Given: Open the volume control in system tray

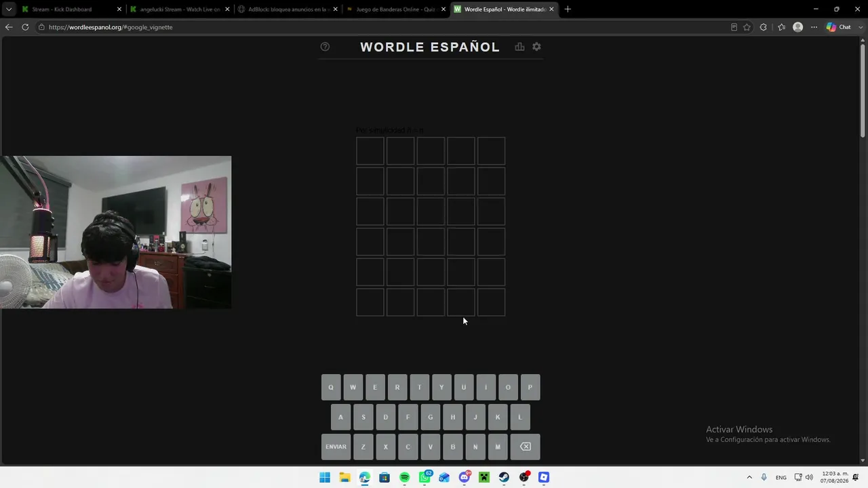Looking at the screenshot, I should pos(809,477).
